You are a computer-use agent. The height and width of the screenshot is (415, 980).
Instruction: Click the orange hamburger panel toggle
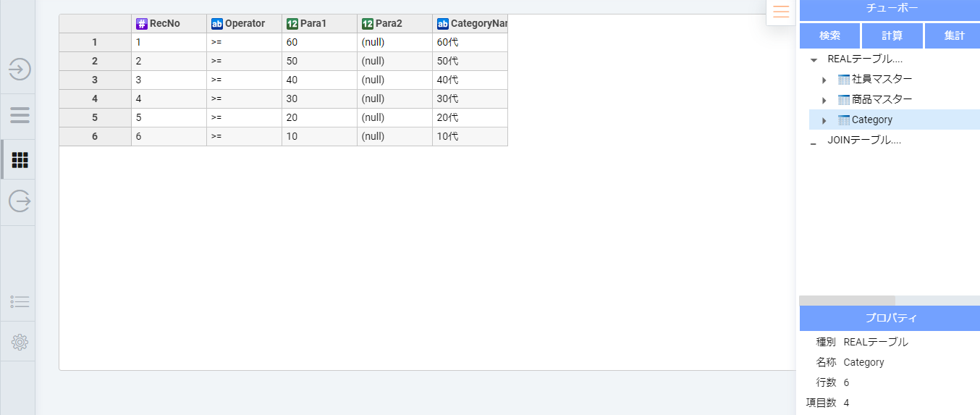tap(781, 12)
